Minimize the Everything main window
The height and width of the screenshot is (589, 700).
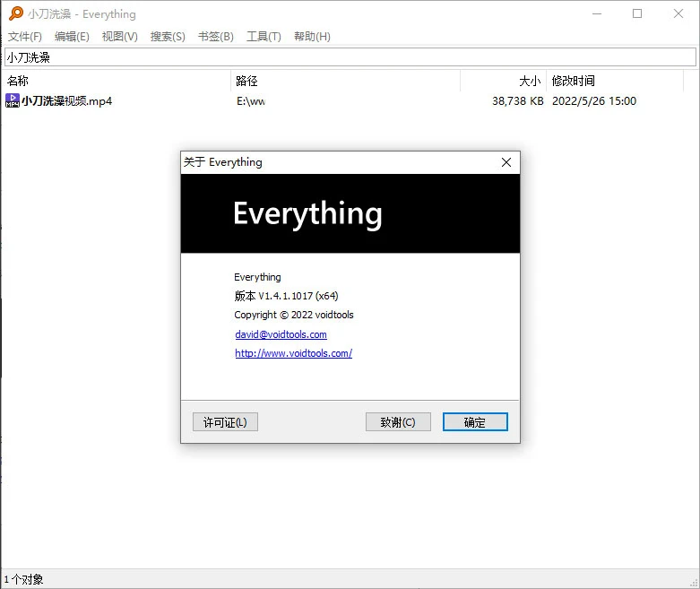point(597,13)
